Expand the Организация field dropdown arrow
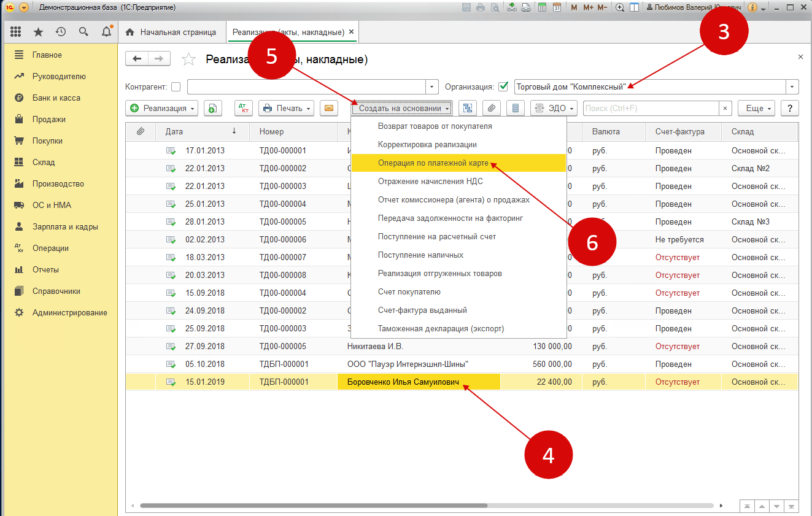This screenshot has height=516, width=812. [x=793, y=87]
